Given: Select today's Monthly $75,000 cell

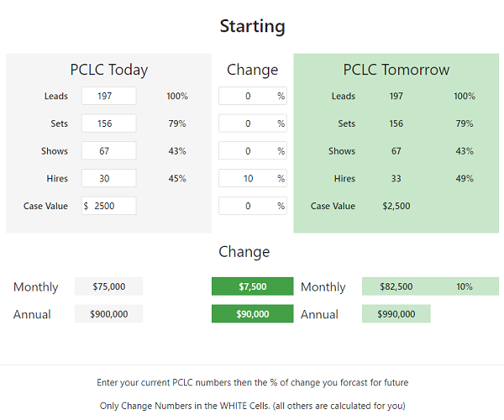Looking at the screenshot, I should (109, 286).
